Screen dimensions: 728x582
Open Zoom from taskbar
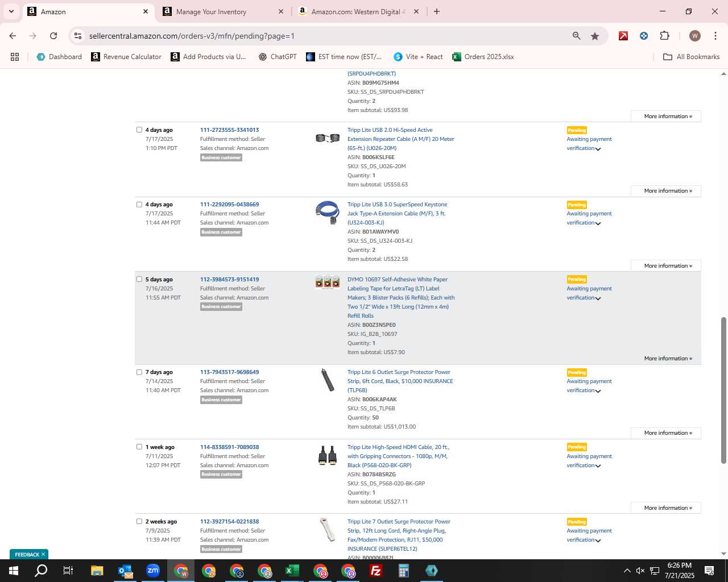[153, 571]
